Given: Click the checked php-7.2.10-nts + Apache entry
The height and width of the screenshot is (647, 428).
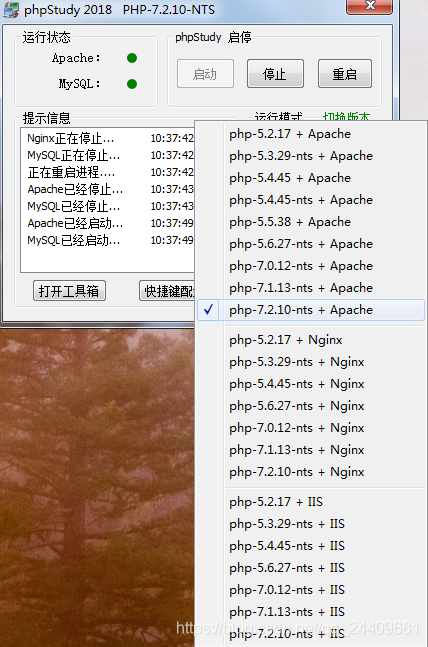Looking at the screenshot, I should (x=311, y=310).
